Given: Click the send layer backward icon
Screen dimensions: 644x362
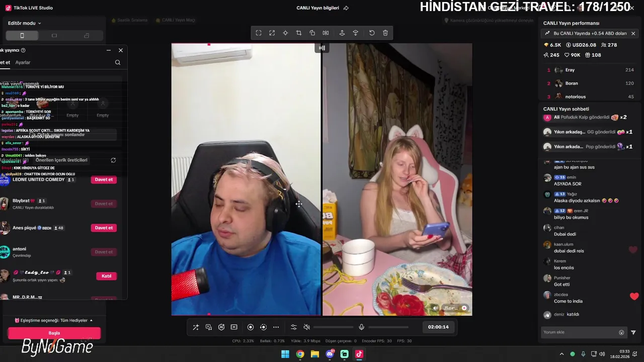Looking at the screenshot, I should pyautogui.click(x=355, y=33).
